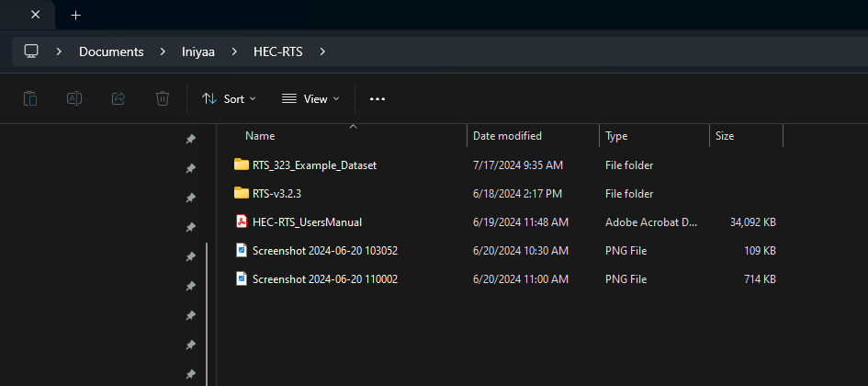Sort by the Size column header
The image size is (868, 386).
[725, 136]
